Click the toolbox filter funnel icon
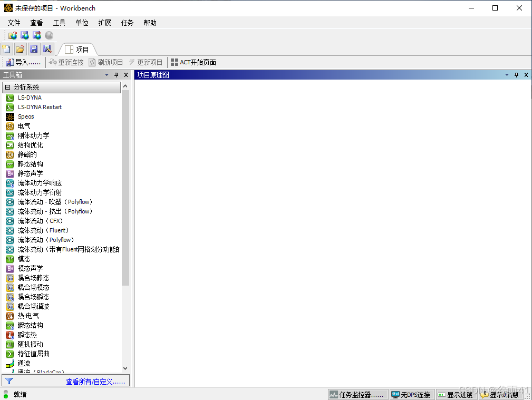Screen dimensions: 532x400 tap(9, 382)
